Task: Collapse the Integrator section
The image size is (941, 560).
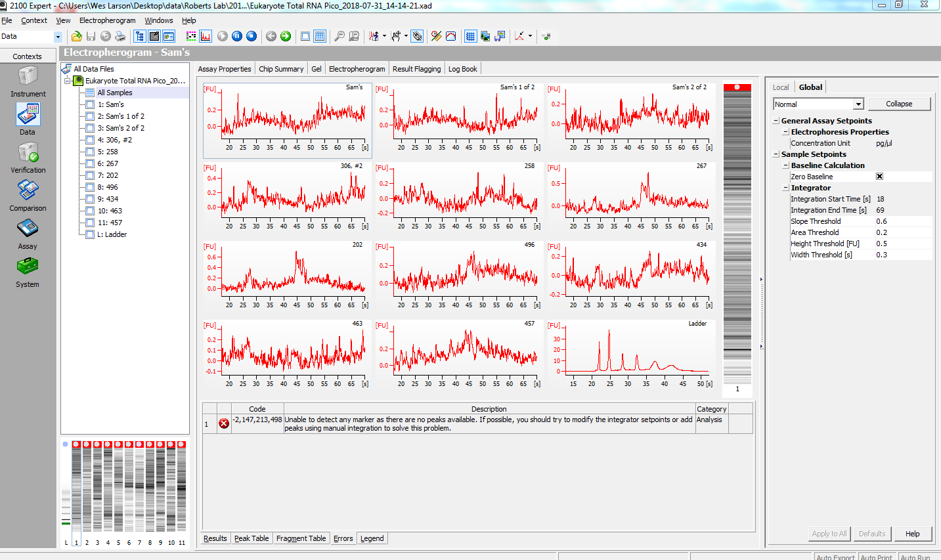Action: tap(786, 188)
